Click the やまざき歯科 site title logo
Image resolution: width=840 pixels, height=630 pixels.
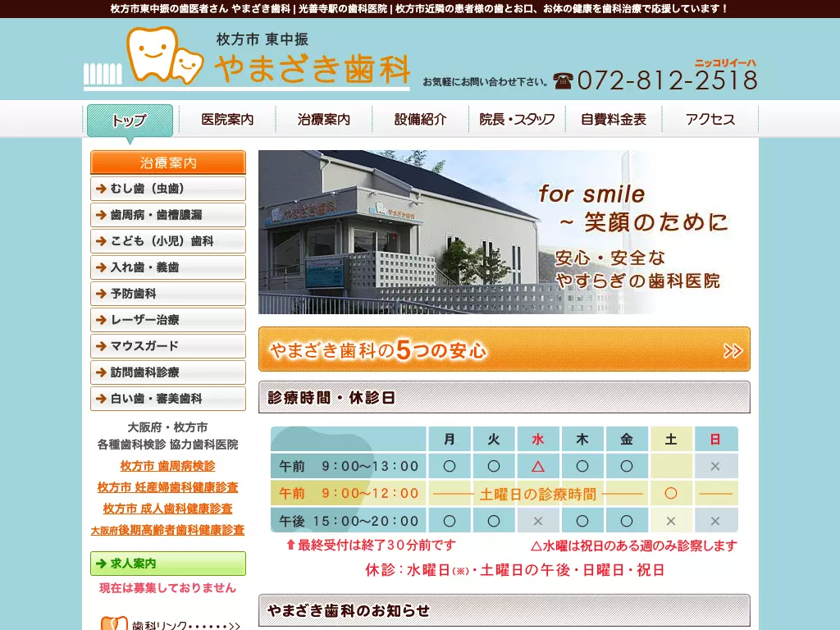[313, 69]
